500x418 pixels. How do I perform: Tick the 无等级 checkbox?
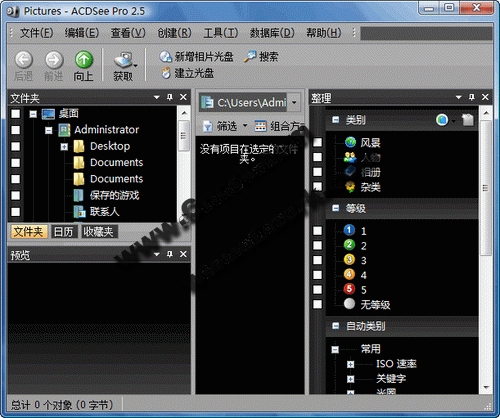click(x=318, y=304)
